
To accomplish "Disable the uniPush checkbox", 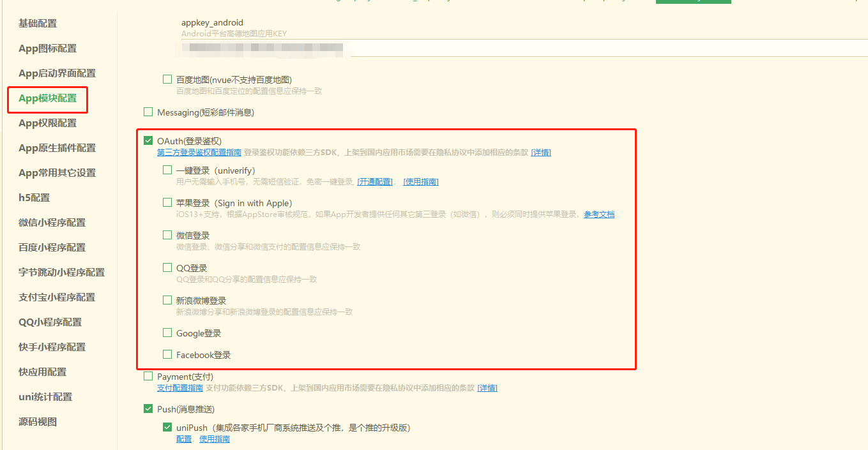I will click(x=167, y=427).
